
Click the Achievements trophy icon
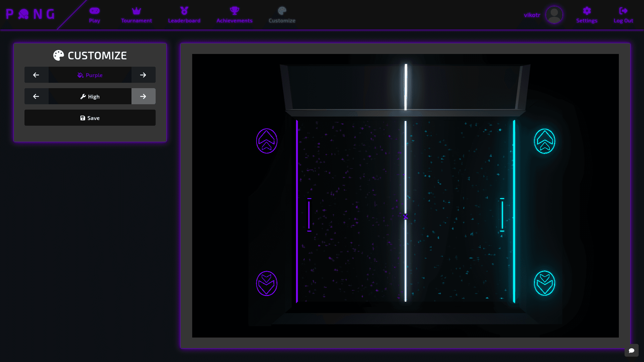(234, 10)
